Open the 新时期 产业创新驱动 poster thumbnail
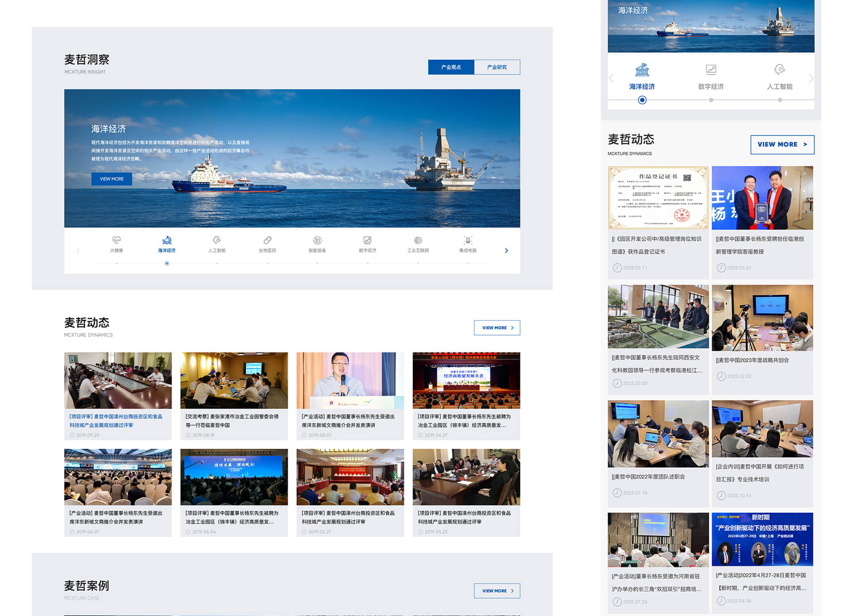 762,539
